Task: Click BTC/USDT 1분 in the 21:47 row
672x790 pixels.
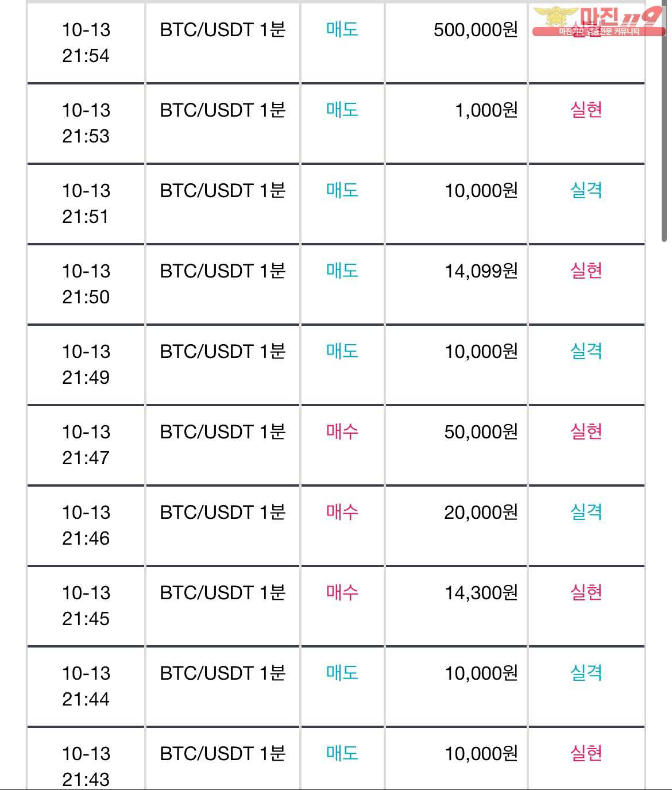Action: [223, 431]
